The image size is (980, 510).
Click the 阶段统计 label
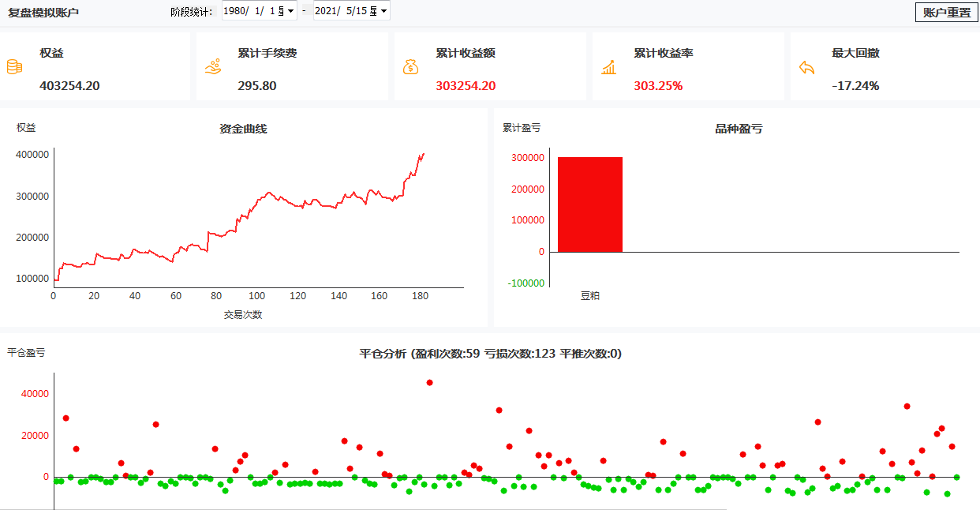pos(192,12)
